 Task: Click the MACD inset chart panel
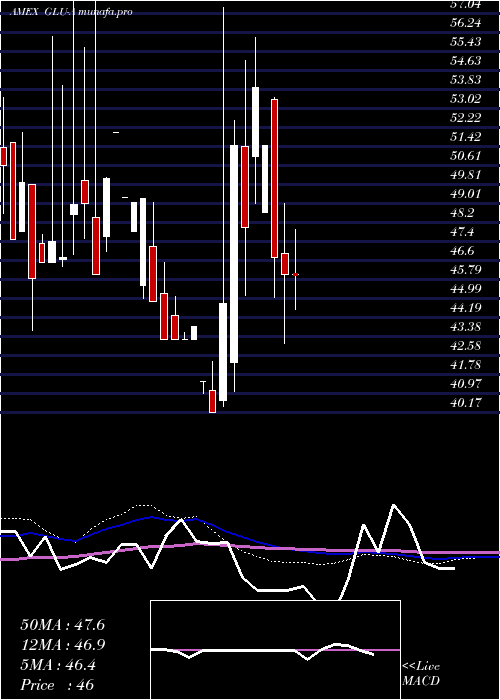pyautogui.click(x=275, y=650)
